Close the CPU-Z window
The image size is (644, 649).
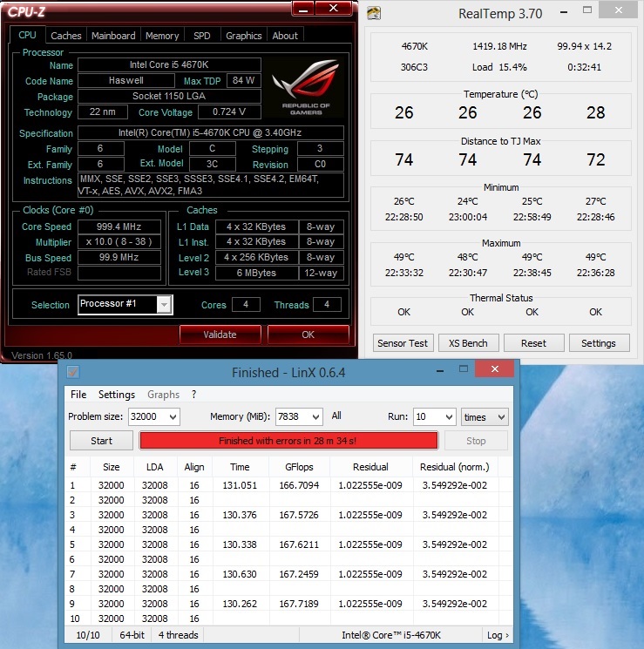(334, 9)
